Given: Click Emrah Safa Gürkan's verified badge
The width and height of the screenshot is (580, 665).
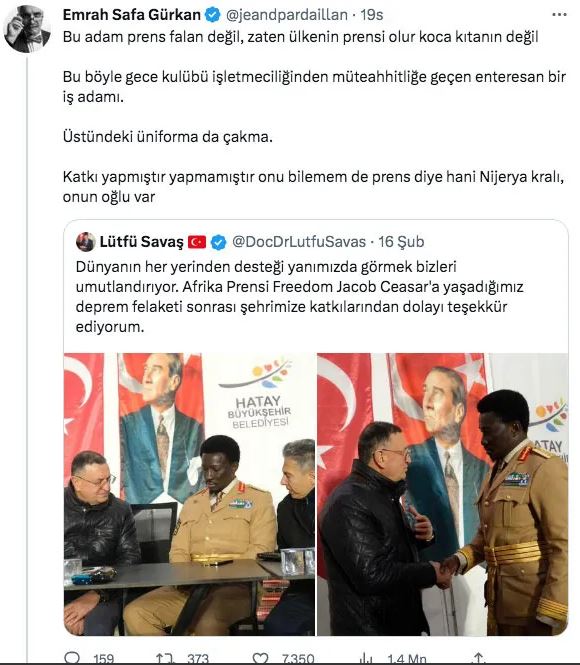Looking at the screenshot, I should [x=212, y=15].
